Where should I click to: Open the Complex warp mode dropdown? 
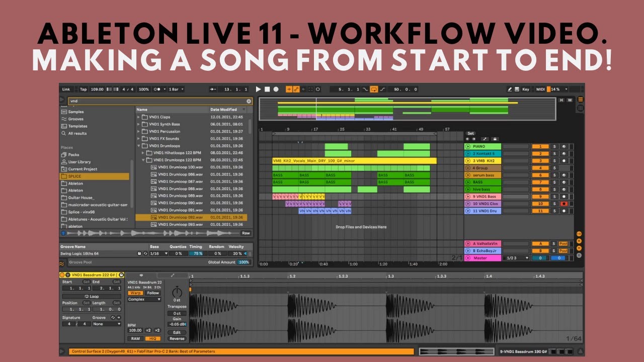click(x=144, y=300)
